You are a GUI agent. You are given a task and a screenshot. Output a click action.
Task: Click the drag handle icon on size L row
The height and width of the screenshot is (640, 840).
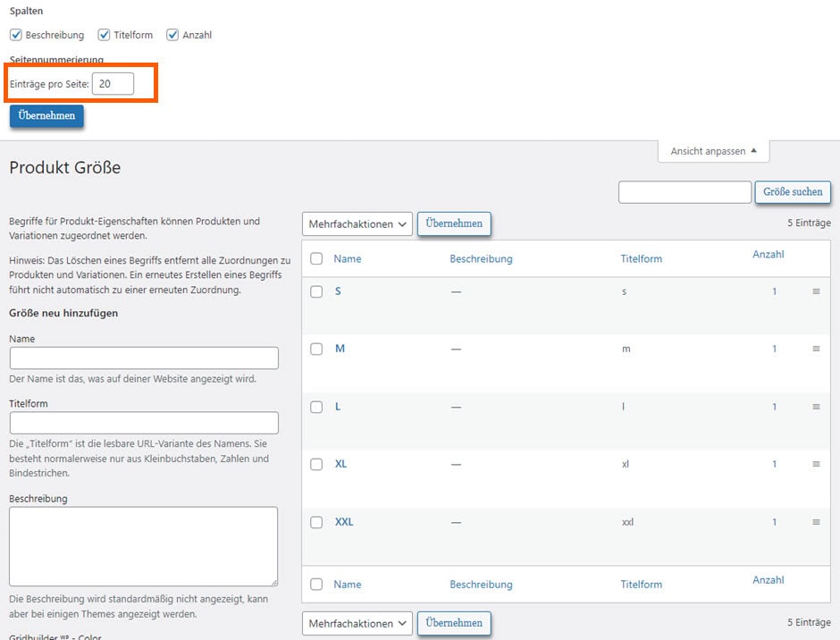[x=815, y=407]
